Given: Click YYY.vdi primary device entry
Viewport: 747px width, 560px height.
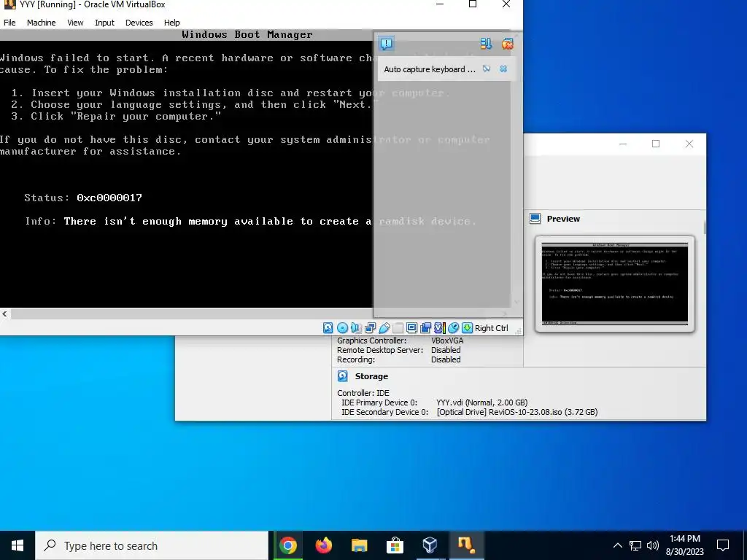Looking at the screenshot, I should point(481,402).
